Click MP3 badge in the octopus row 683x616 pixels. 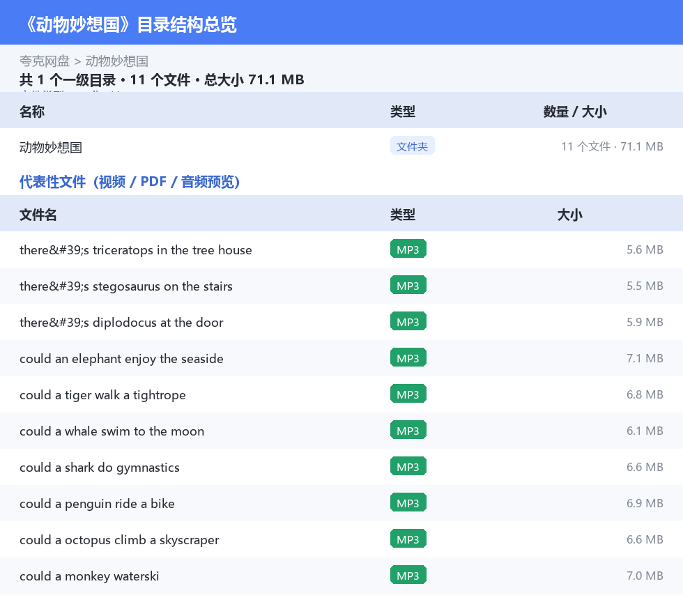[408, 539]
